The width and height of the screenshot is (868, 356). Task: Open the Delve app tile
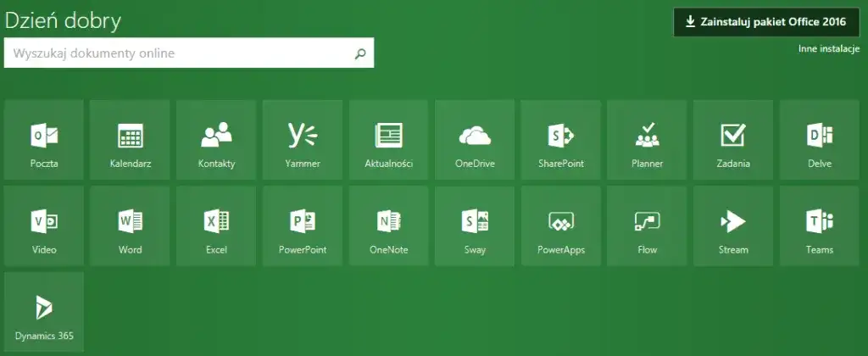click(x=820, y=140)
